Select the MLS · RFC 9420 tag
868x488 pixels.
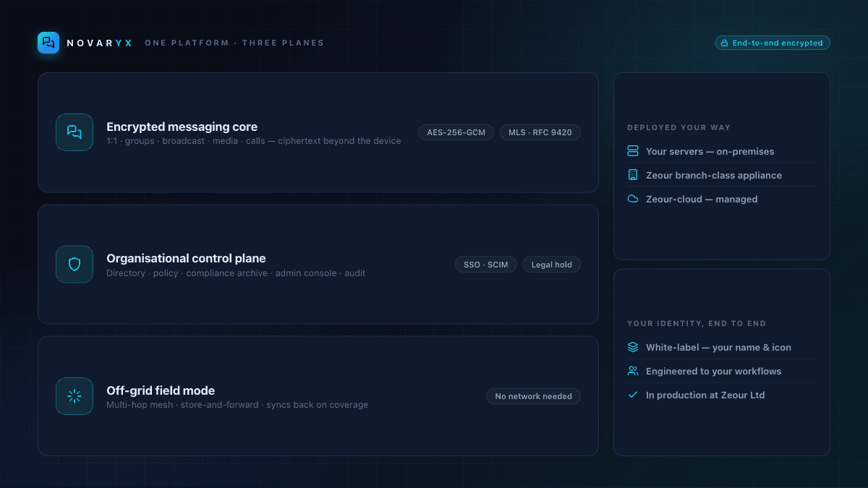click(540, 132)
